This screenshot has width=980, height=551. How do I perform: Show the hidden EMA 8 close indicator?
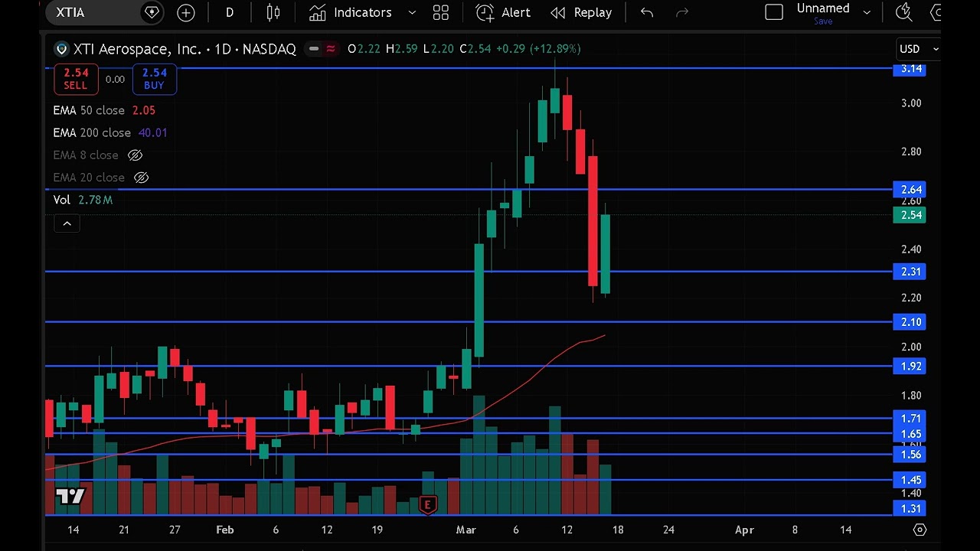135,155
